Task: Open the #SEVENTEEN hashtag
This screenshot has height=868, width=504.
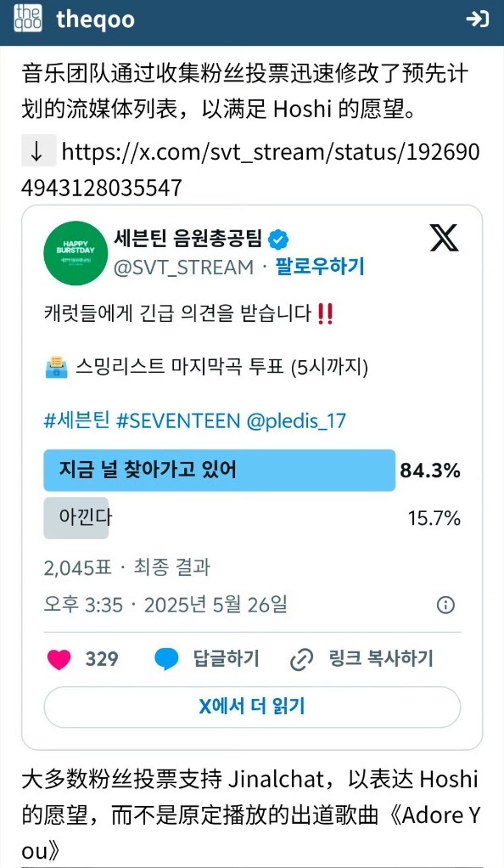Action: coord(178,420)
